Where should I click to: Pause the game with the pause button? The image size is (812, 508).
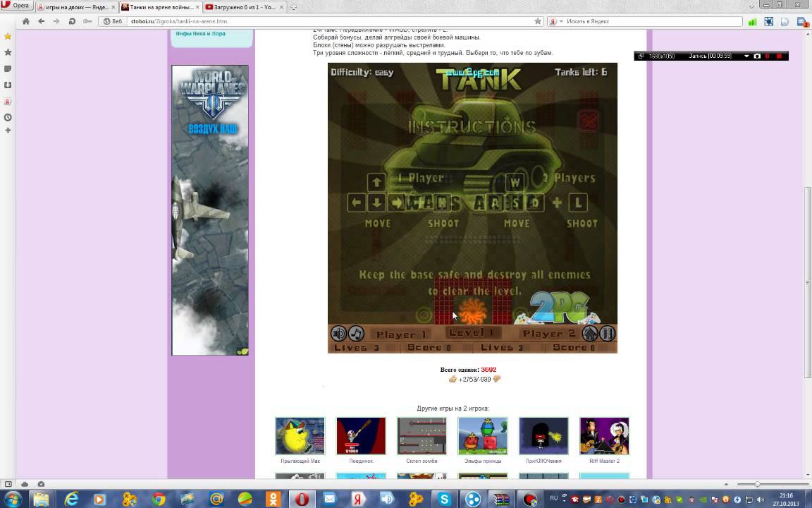[x=608, y=333]
